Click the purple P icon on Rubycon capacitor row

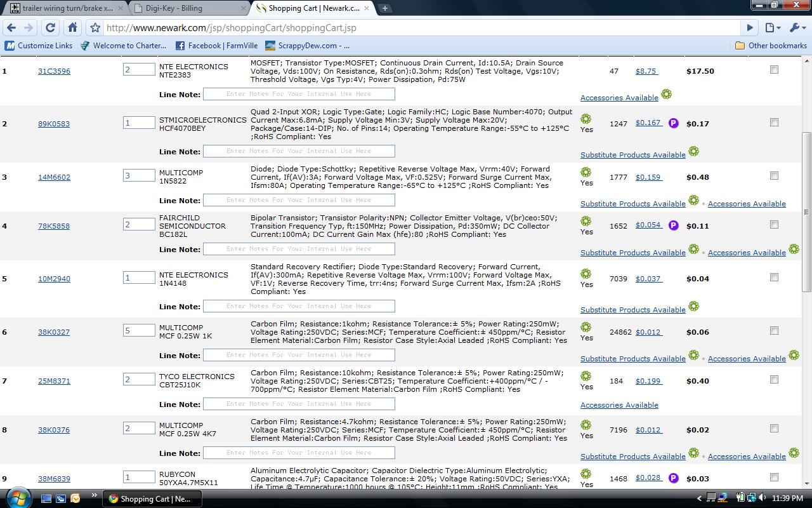(674, 478)
